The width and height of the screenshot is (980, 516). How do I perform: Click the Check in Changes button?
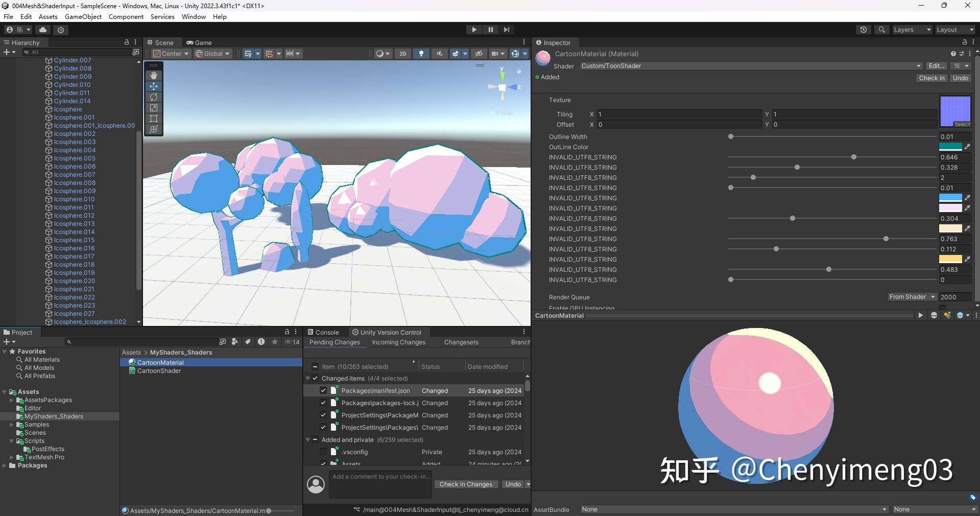pyautogui.click(x=465, y=484)
